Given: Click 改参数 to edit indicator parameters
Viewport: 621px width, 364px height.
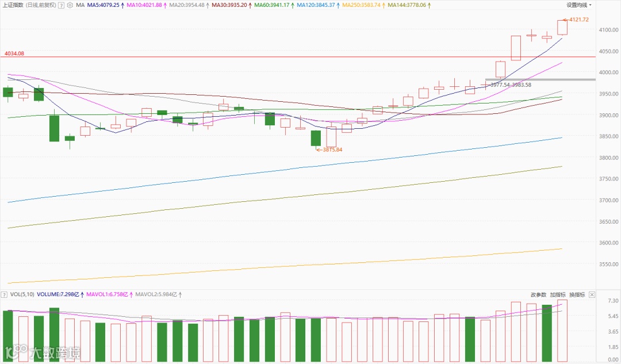Looking at the screenshot, I should pyautogui.click(x=538, y=294).
